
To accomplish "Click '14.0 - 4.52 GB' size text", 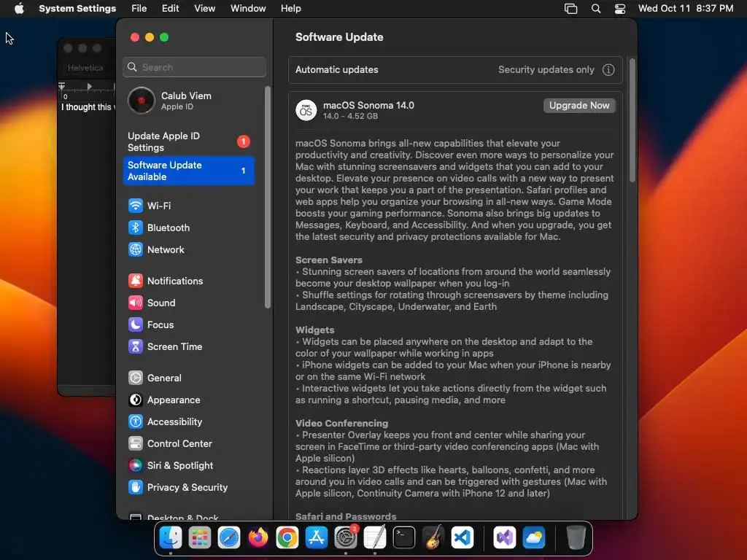I will [350, 116].
